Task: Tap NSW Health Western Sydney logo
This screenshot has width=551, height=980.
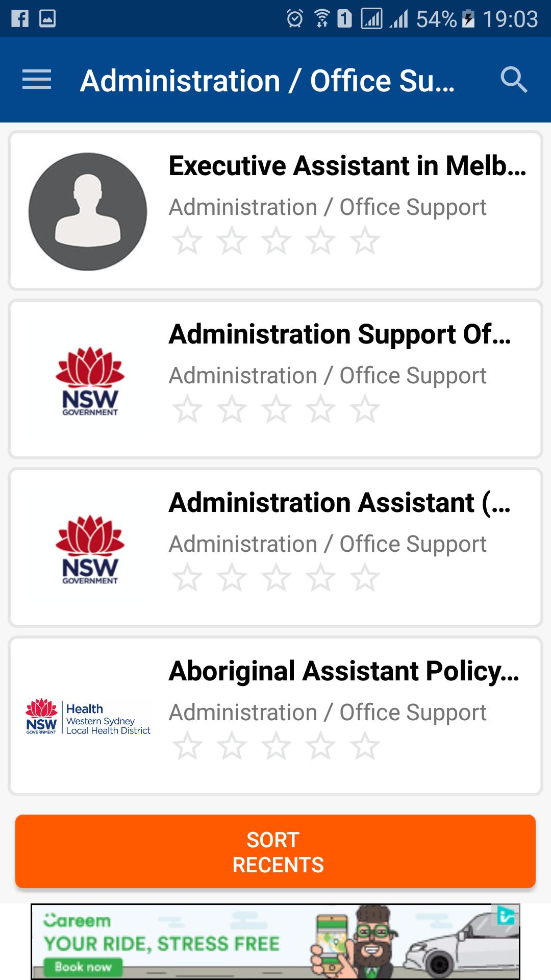Action: coord(88,717)
